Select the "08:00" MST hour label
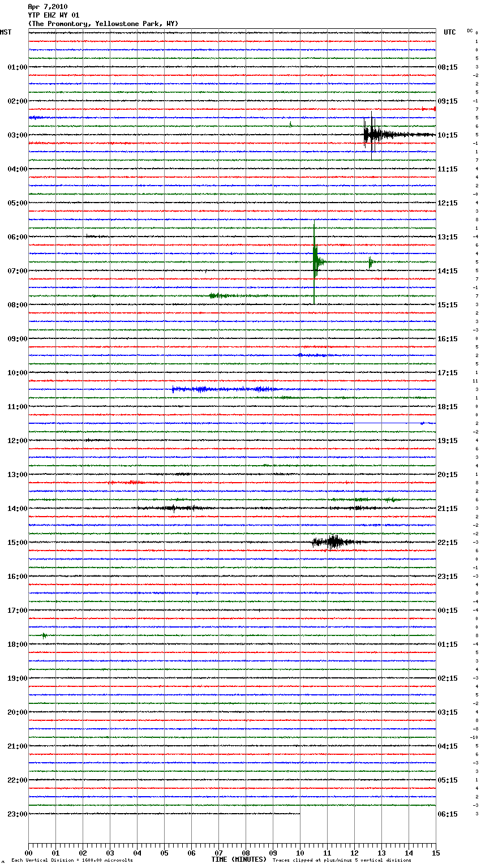Image resolution: width=481 pixels, height=868 pixels. click(x=17, y=305)
